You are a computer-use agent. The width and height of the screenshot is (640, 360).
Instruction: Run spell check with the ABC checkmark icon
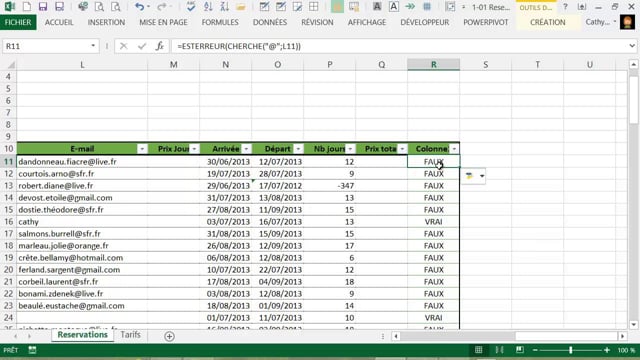191,7
